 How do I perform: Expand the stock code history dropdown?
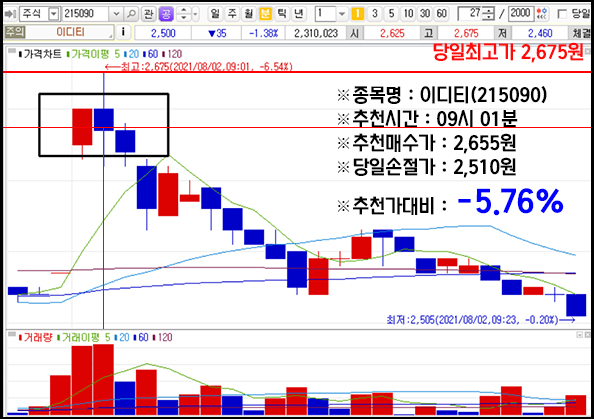point(116,14)
